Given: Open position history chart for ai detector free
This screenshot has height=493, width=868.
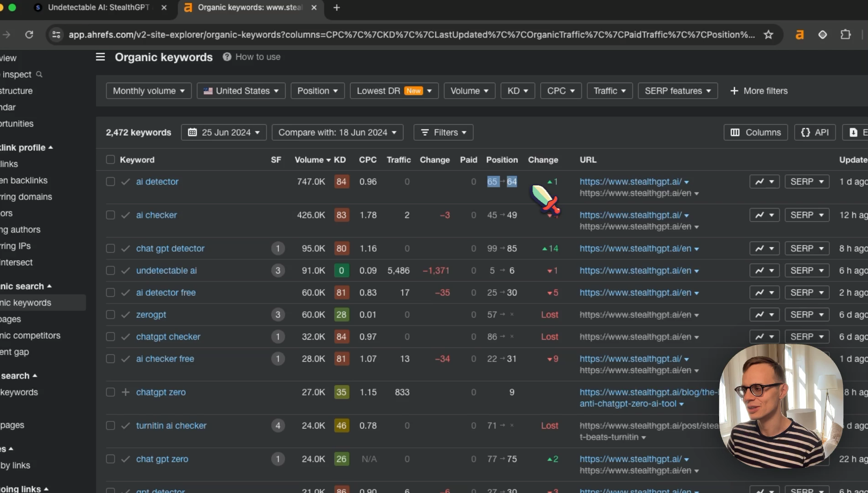Looking at the screenshot, I should click(764, 293).
